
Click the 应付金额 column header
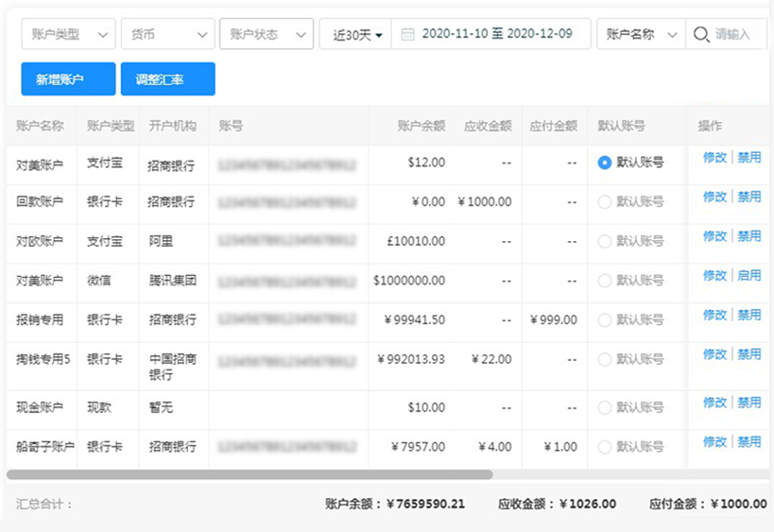click(x=554, y=126)
